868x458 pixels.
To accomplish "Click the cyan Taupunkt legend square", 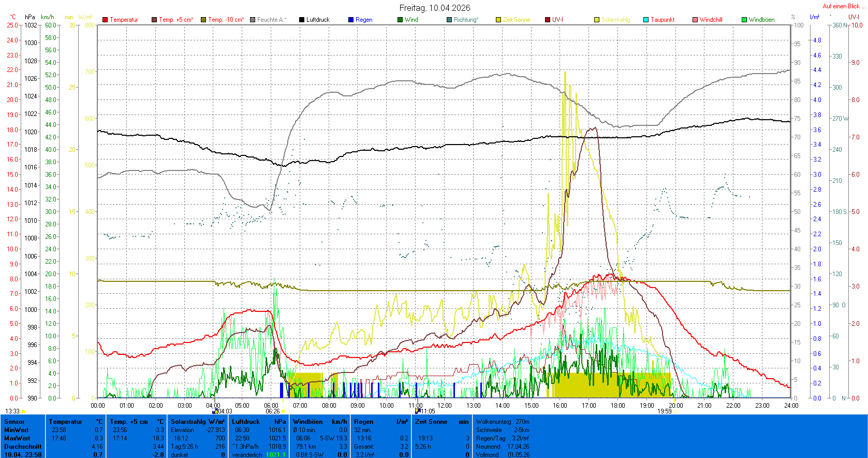I will click(646, 20).
